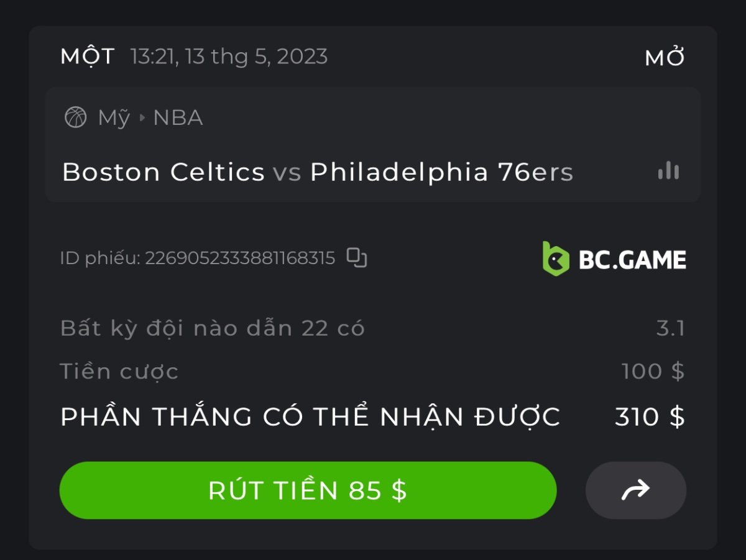Click the Boston Celtics team name
The height and width of the screenshot is (560, 746).
click(163, 172)
